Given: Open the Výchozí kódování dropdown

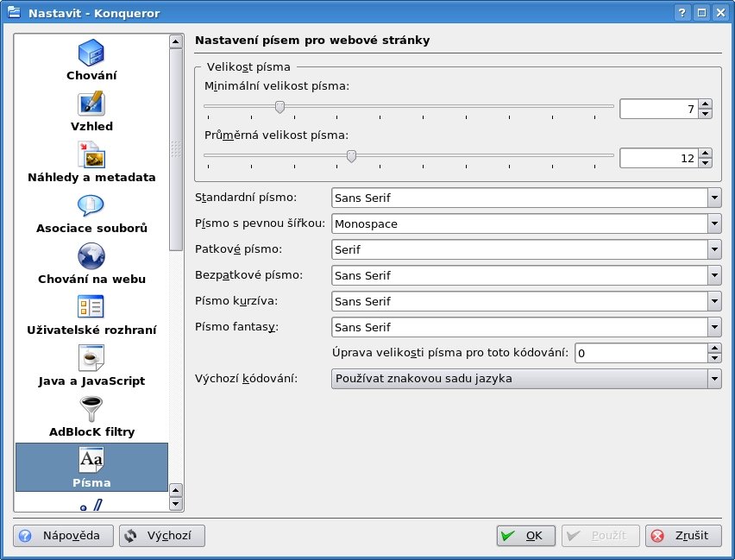Looking at the screenshot, I should [526, 379].
